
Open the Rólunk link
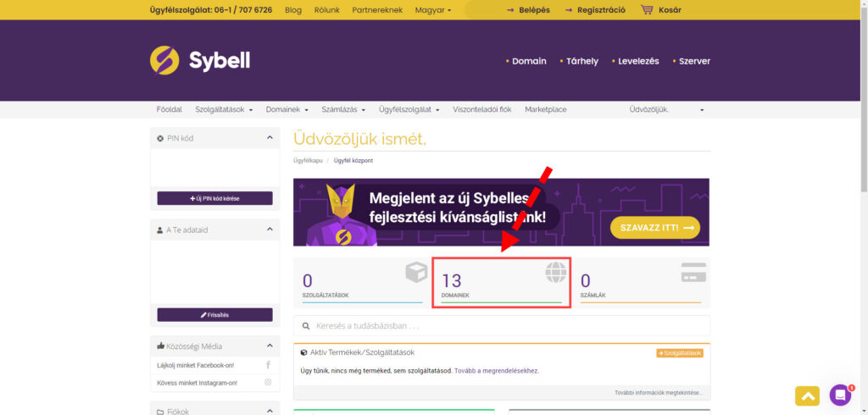pyautogui.click(x=327, y=10)
